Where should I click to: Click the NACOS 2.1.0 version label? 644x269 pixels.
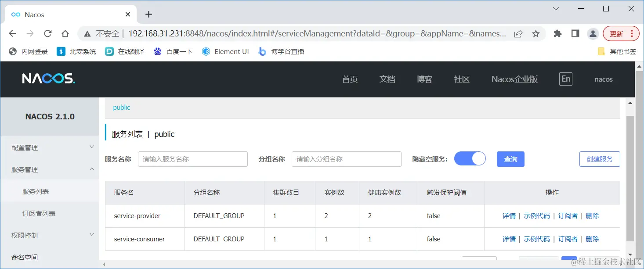click(x=50, y=117)
